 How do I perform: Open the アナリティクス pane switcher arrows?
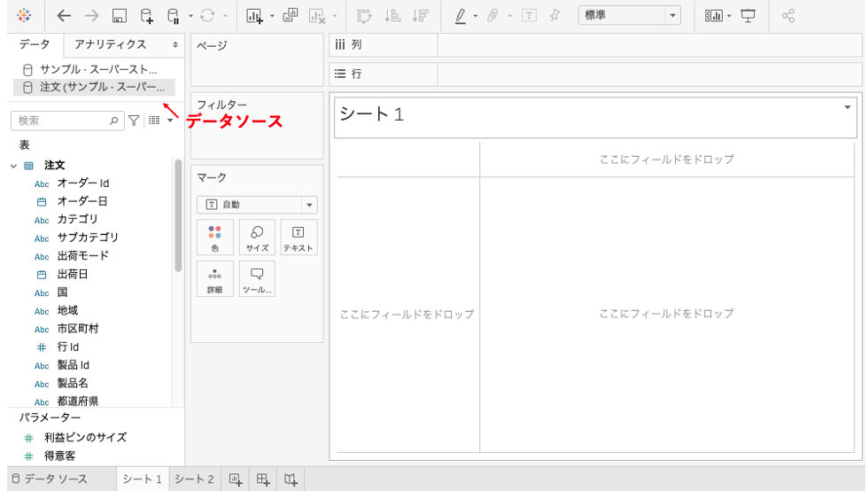[175, 45]
